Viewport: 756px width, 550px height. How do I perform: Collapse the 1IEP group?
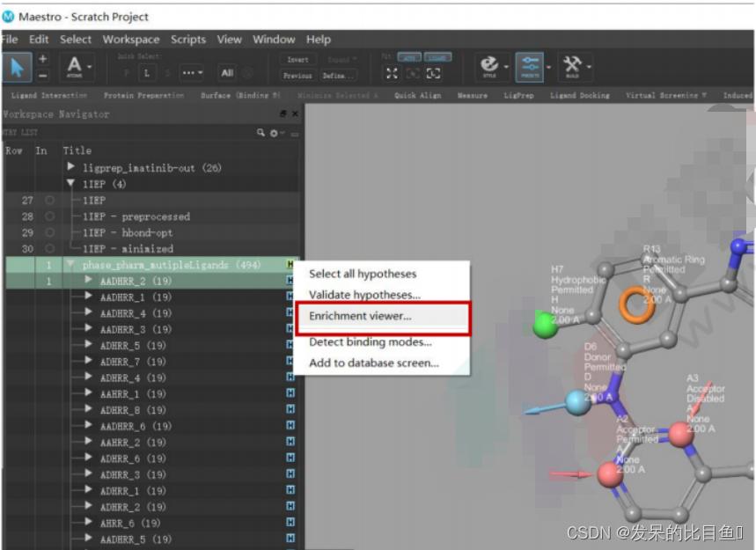point(71,183)
